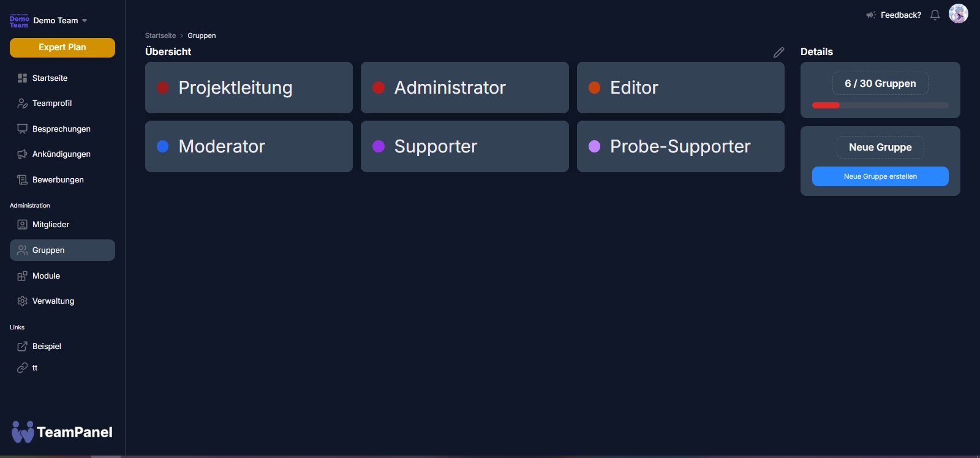Follow the Startseite breadcrumb link

tap(160, 36)
